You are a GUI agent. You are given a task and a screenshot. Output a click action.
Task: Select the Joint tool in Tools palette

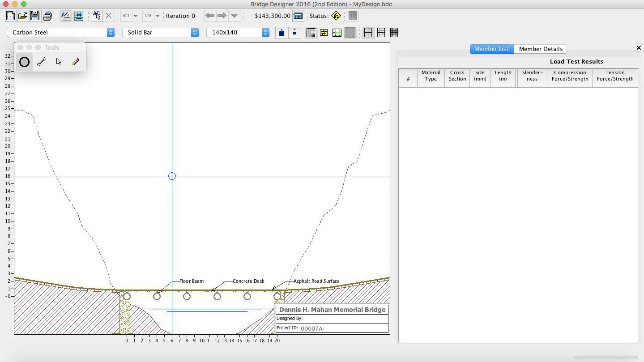(24, 62)
